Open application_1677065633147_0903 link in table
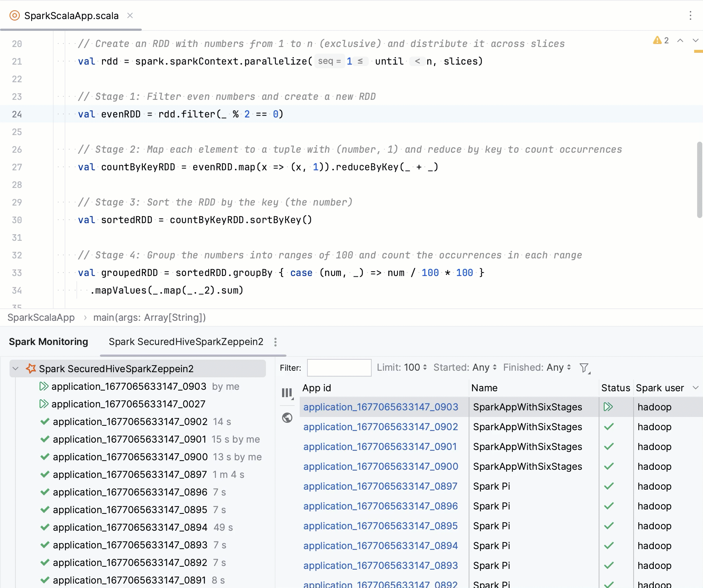703x588 pixels. tap(381, 407)
